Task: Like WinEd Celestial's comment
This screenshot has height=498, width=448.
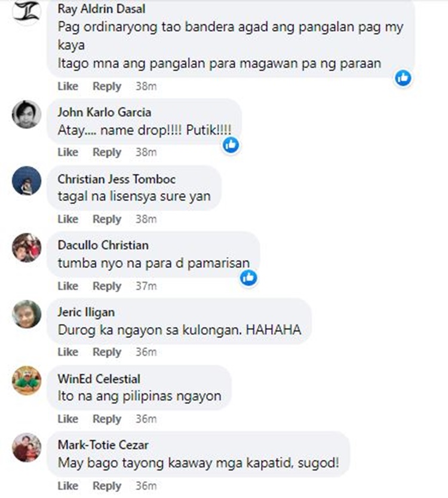Action: [x=68, y=419]
